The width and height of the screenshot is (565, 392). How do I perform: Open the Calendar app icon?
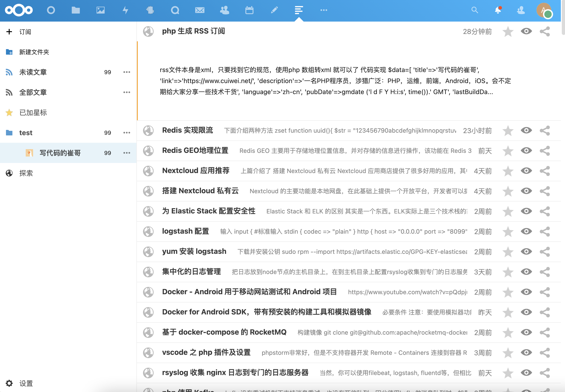[249, 10]
